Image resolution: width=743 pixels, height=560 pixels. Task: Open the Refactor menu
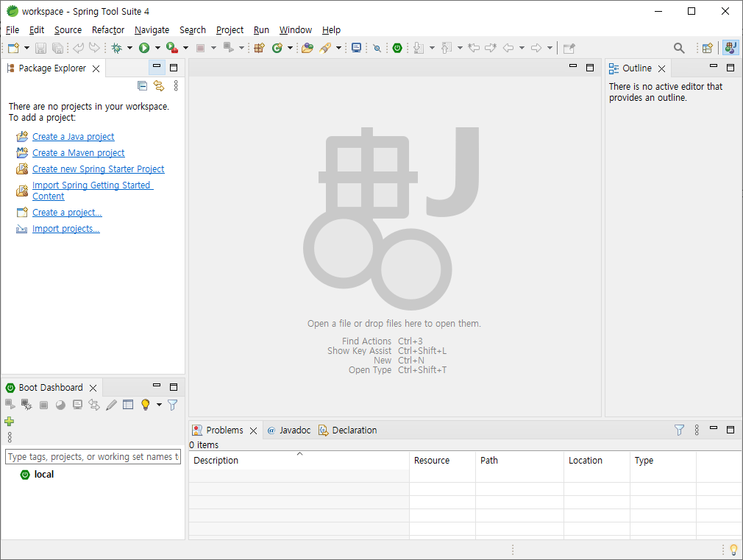pos(108,30)
